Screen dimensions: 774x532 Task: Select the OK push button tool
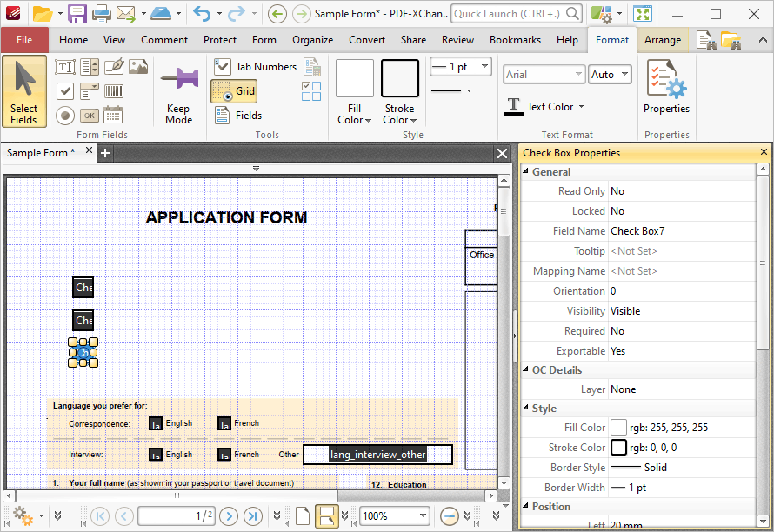[90, 116]
